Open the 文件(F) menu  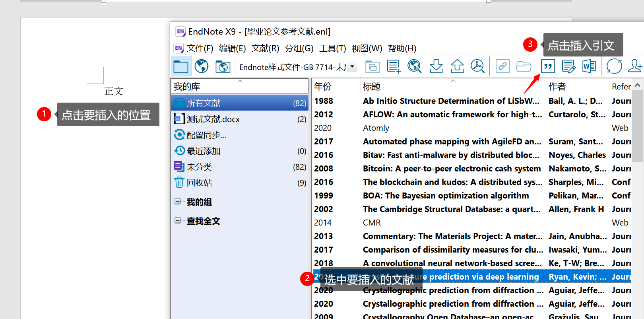coord(200,49)
